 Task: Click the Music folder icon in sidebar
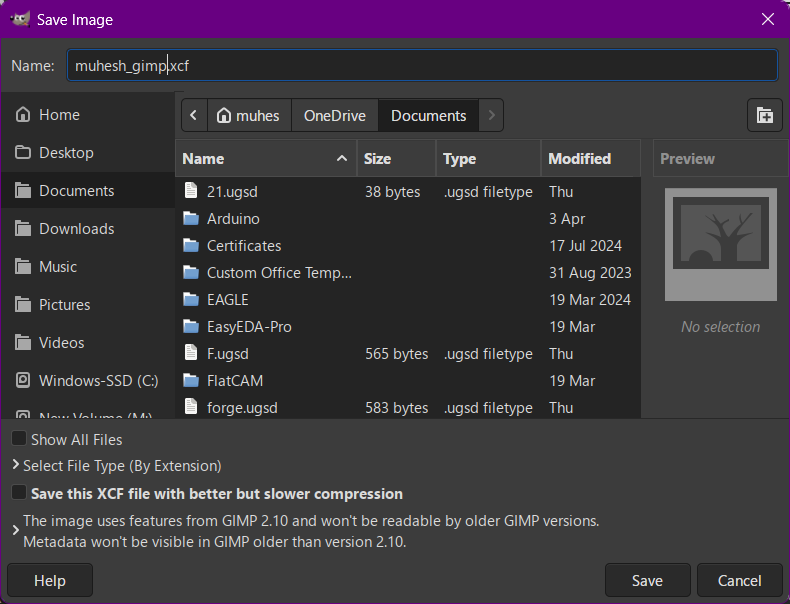pyautogui.click(x=23, y=266)
